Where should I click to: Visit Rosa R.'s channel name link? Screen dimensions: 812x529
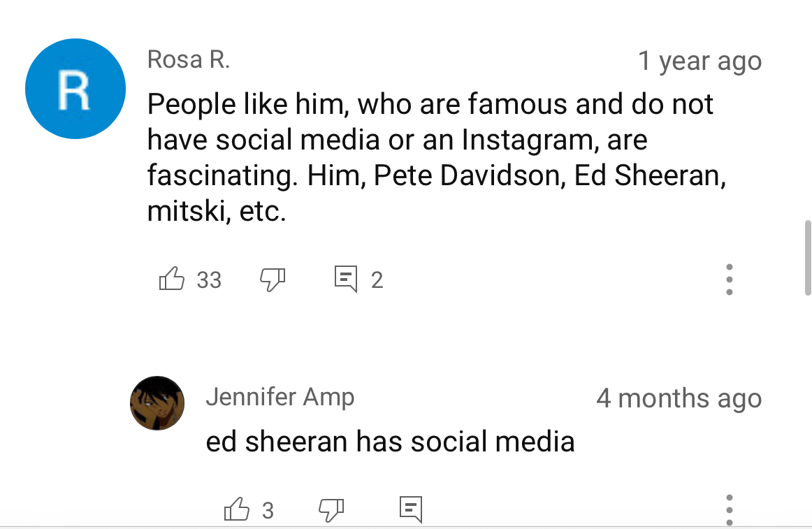tap(188, 60)
